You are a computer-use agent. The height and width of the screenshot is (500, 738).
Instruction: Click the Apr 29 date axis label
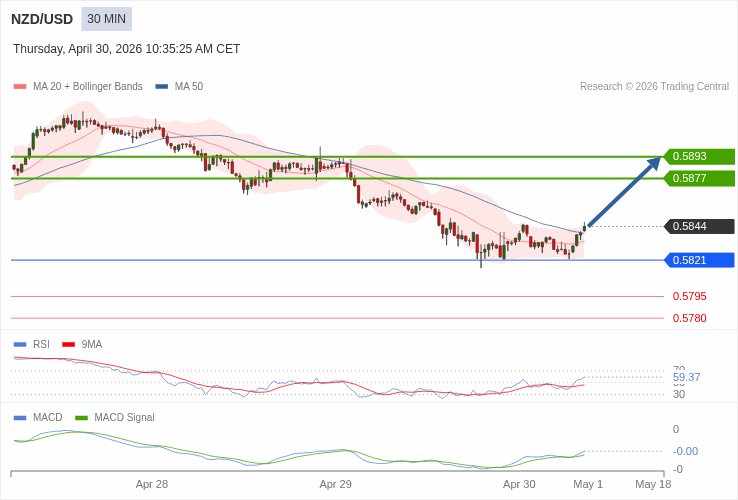pyautogui.click(x=335, y=484)
